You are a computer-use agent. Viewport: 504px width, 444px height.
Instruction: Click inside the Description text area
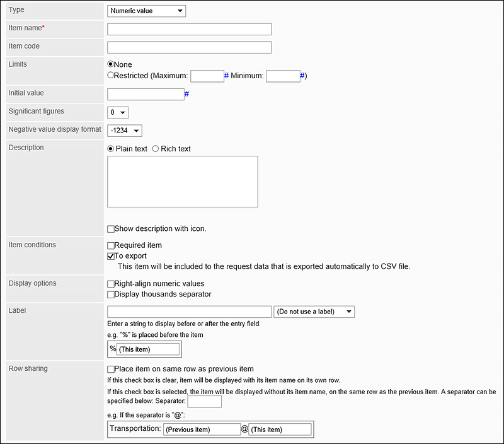tap(183, 182)
